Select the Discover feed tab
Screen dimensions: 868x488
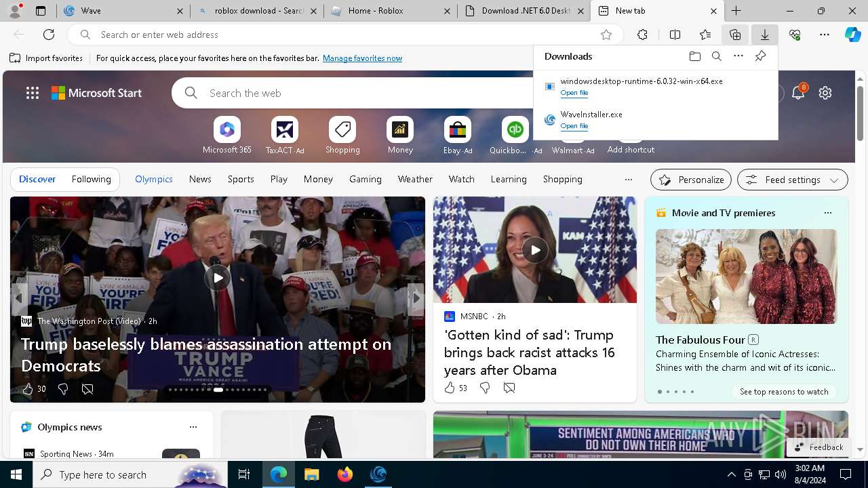37,179
